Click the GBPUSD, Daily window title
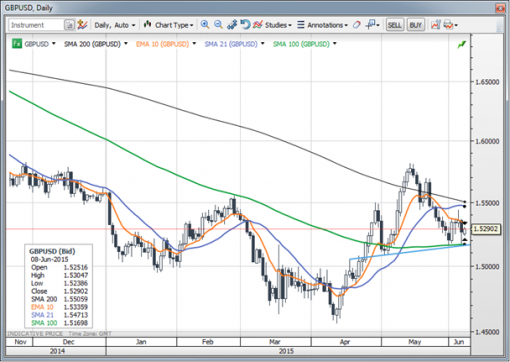The image size is (510, 362). [29, 8]
